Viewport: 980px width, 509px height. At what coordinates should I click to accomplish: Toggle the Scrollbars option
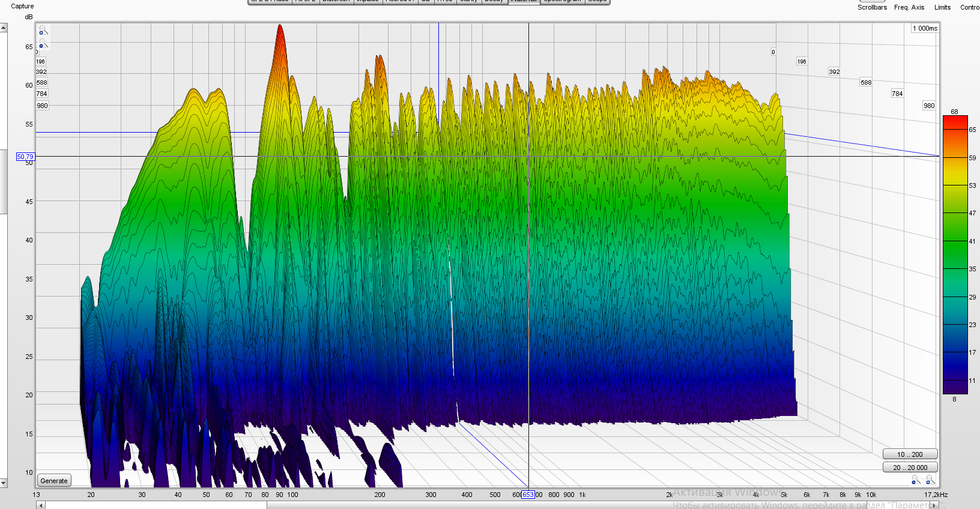[x=872, y=7]
